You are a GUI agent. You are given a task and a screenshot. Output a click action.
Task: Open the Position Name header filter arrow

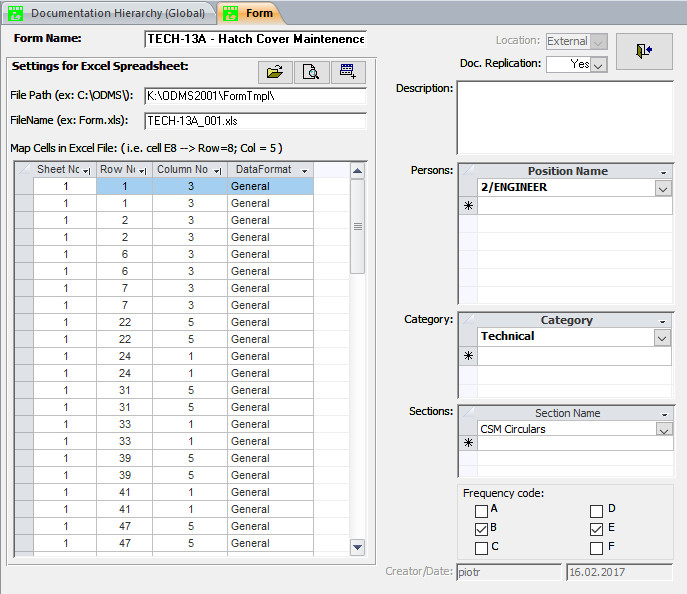pos(663,172)
